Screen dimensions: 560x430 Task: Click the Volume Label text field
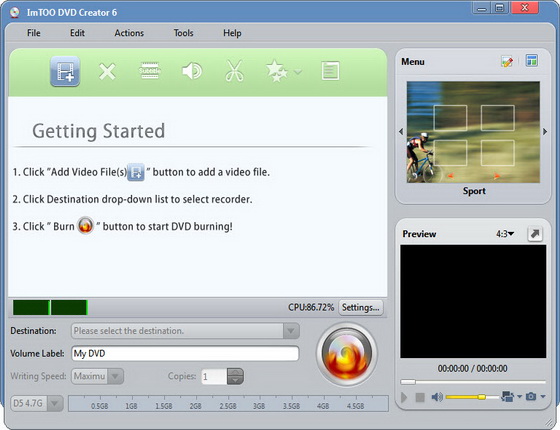(x=185, y=354)
